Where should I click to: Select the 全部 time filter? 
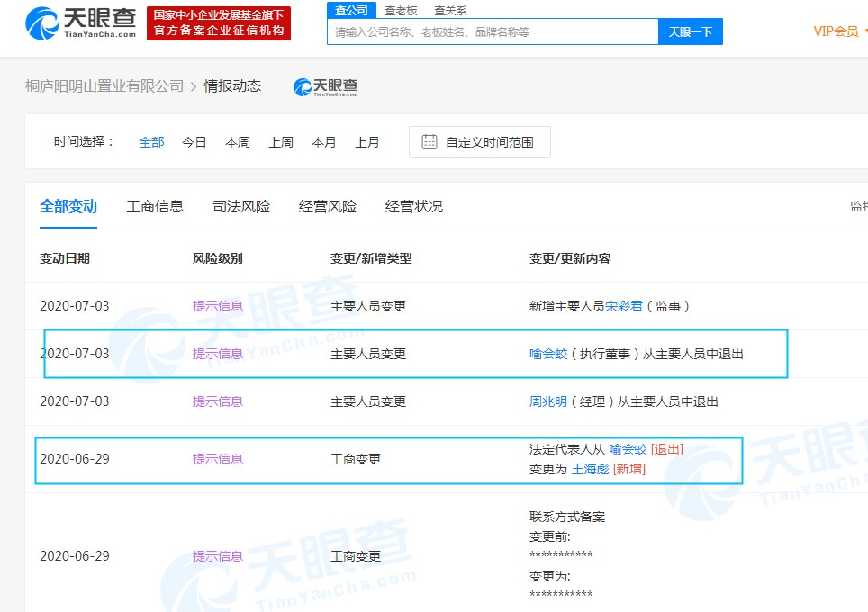[151, 142]
